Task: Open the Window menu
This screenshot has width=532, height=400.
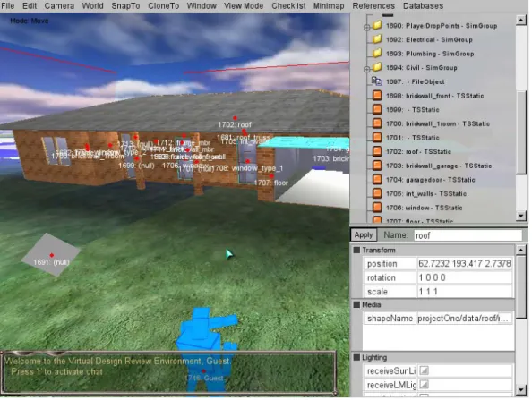Action: click(202, 5)
